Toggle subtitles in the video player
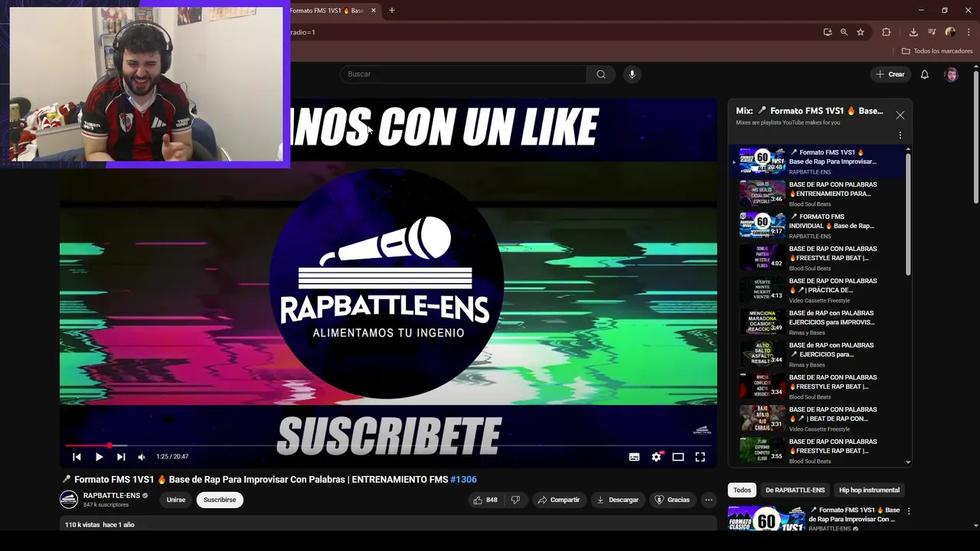Viewport: 980px width, 551px height. point(634,457)
